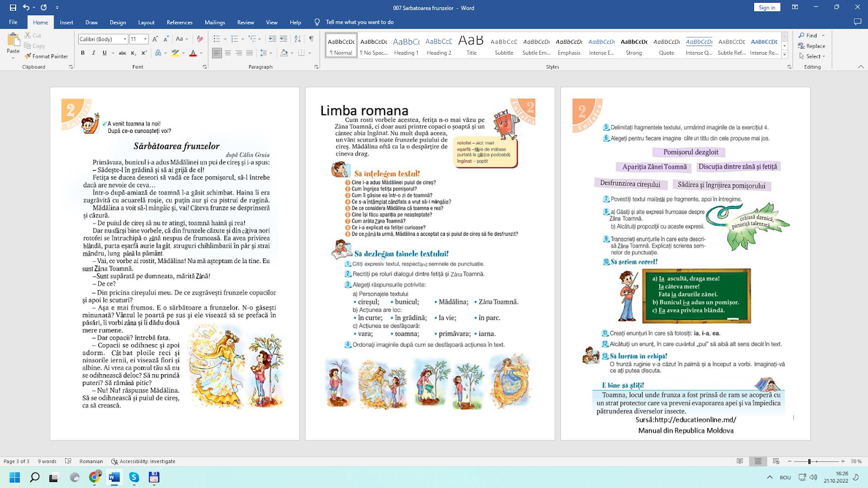Expand the numbering list dropdown arrow

[x=242, y=39]
